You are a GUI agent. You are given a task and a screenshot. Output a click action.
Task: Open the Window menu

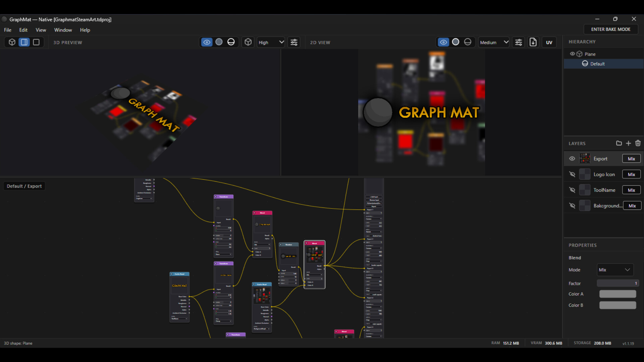63,30
